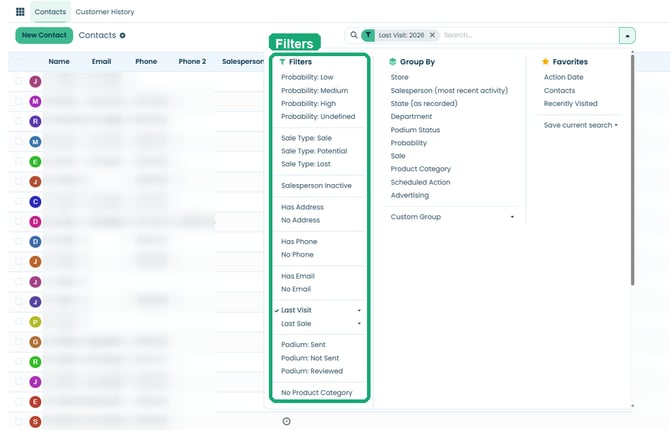
Task: Select the Probability: High filter
Action: pos(309,103)
